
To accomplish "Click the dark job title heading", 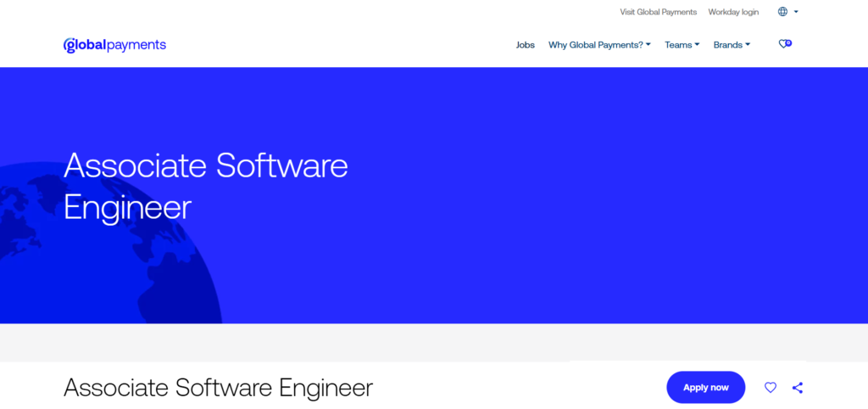I will (x=218, y=388).
